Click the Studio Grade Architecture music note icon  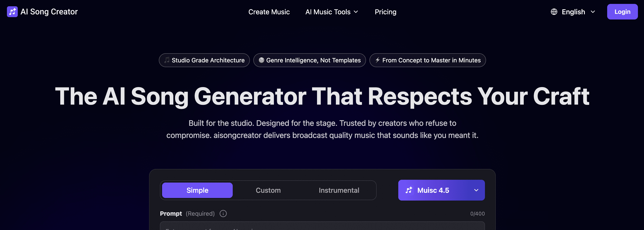coord(167,60)
